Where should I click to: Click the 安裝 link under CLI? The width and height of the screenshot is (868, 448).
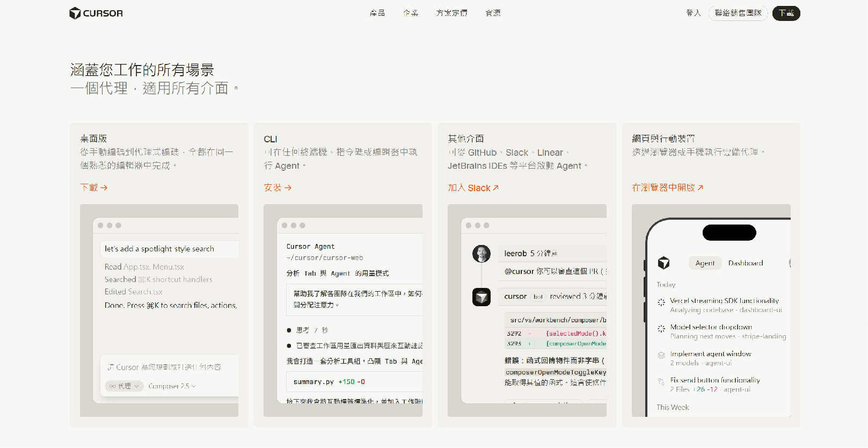278,187
